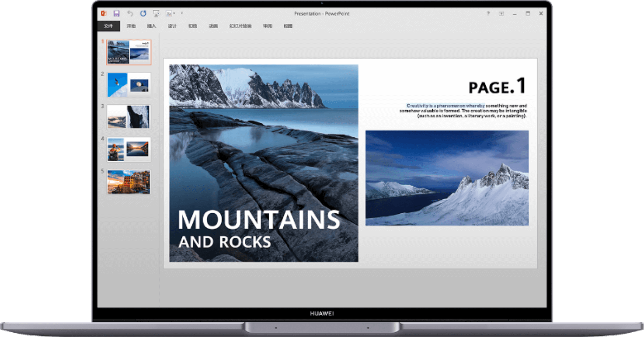Open the Help question mark icon
The height and width of the screenshot is (337, 644).
(x=488, y=14)
